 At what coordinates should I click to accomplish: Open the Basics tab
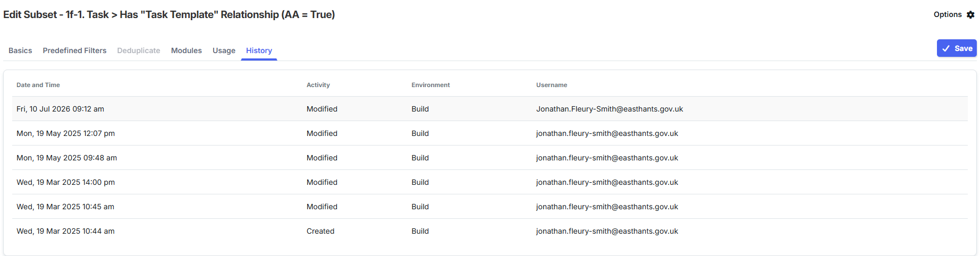[x=20, y=50]
